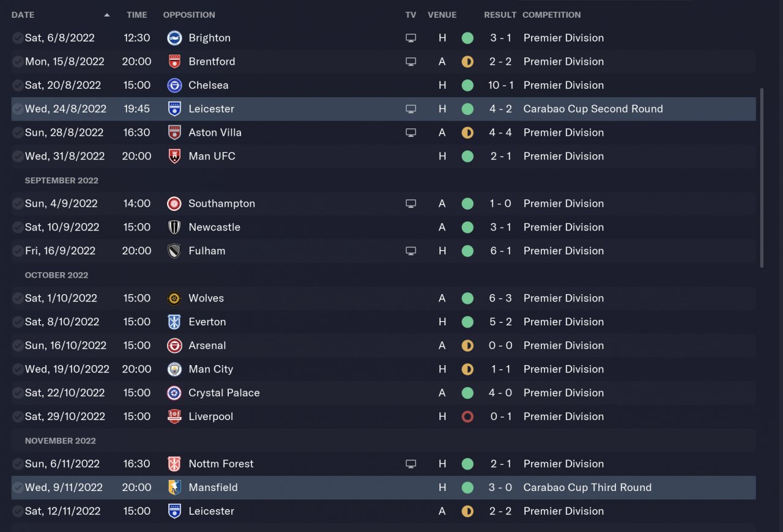Click the Mansfield club crest
Screen dimensions: 783x532
tap(174, 487)
